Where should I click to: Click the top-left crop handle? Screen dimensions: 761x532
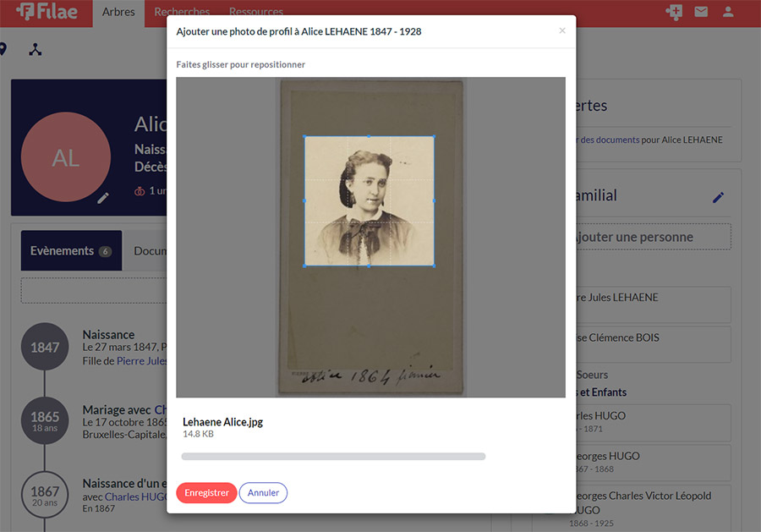304,136
